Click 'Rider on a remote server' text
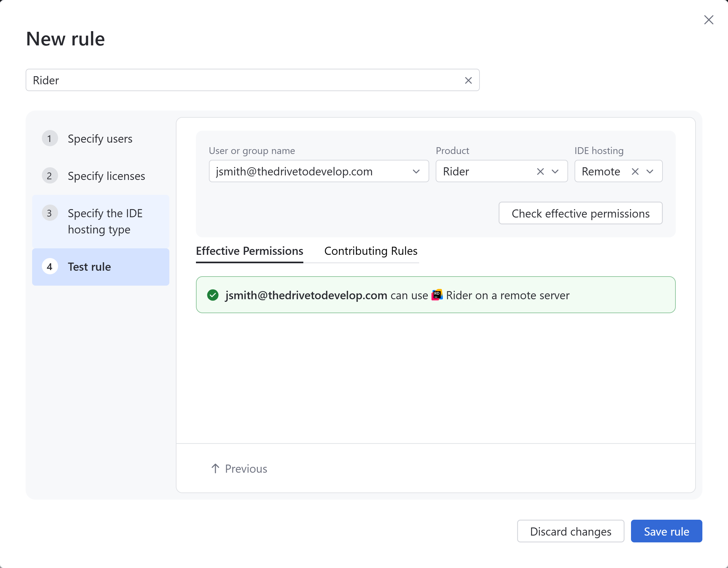 click(x=508, y=295)
